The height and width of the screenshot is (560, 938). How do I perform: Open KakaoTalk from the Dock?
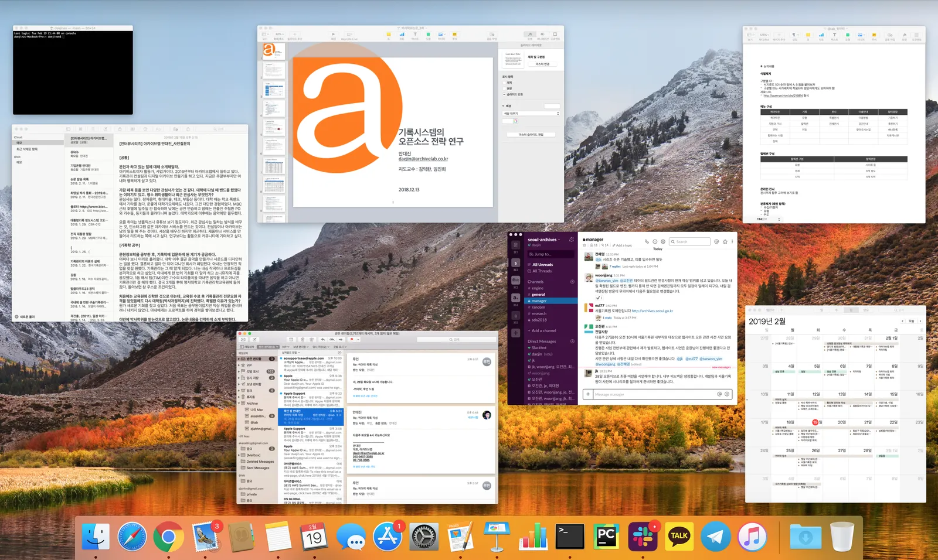coord(679,536)
